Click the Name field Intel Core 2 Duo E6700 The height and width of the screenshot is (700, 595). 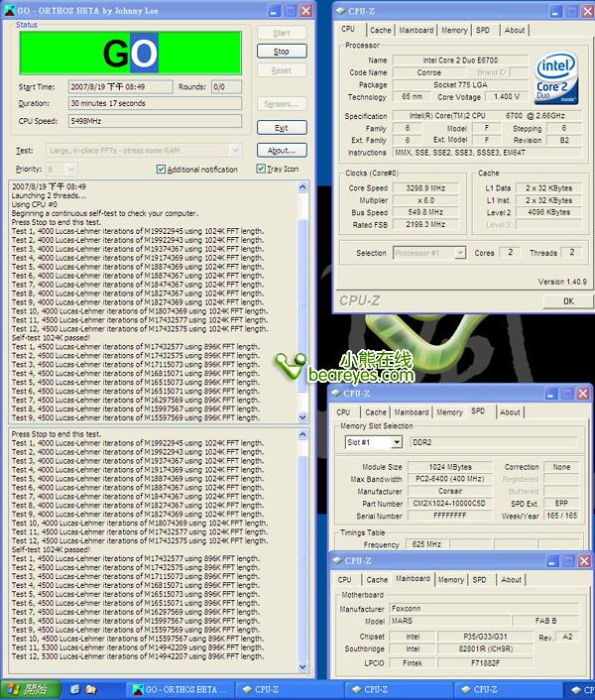(460, 60)
